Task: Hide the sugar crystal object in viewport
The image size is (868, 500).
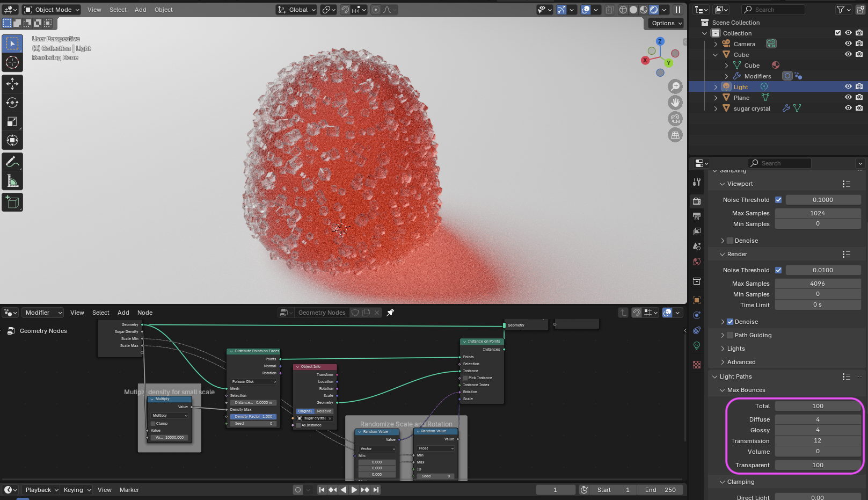Action: [x=848, y=108]
